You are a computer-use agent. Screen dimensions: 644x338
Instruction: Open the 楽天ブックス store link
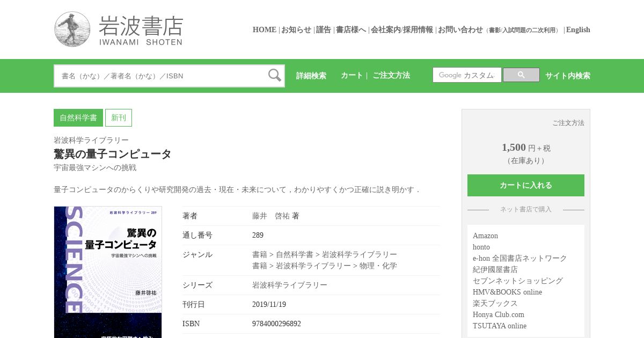click(x=495, y=303)
